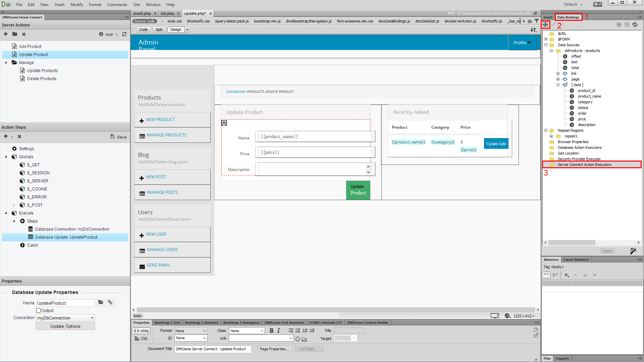Select the Server Connect Action Executors folder

tap(591, 165)
